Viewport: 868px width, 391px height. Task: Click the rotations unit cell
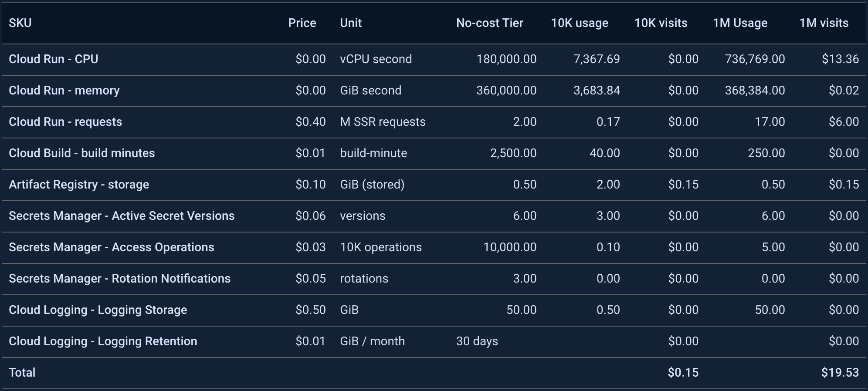pos(364,279)
